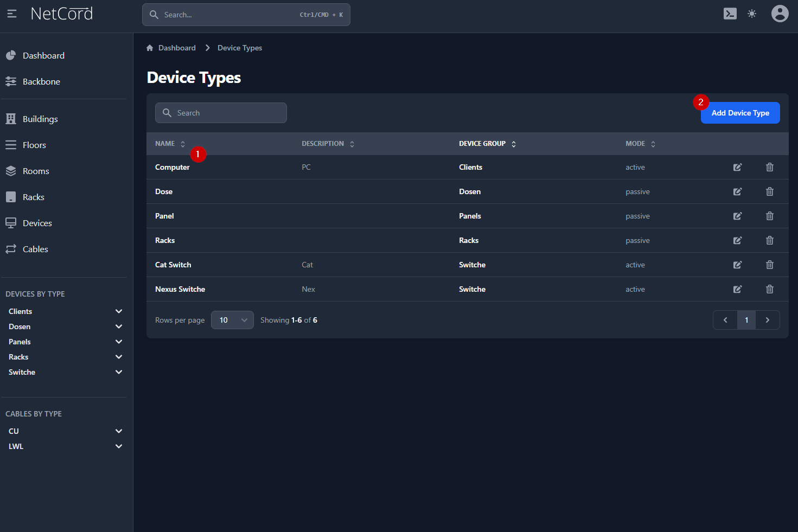Click the Add Device Type button

[x=740, y=113]
